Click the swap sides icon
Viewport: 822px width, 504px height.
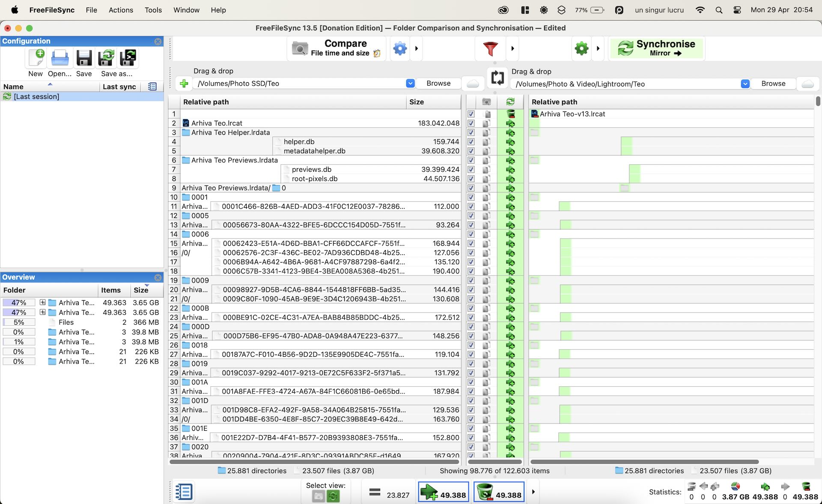click(x=497, y=78)
